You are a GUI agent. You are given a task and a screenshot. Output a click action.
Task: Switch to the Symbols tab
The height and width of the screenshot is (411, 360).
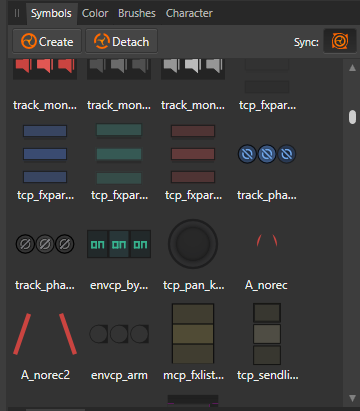coord(51,13)
